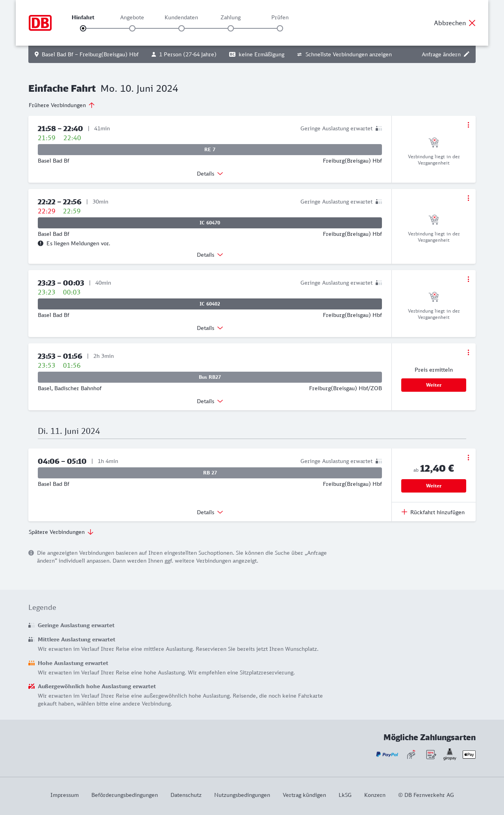
Task: Open three-dot menu for Bus RB27 connection
Action: (468, 352)
